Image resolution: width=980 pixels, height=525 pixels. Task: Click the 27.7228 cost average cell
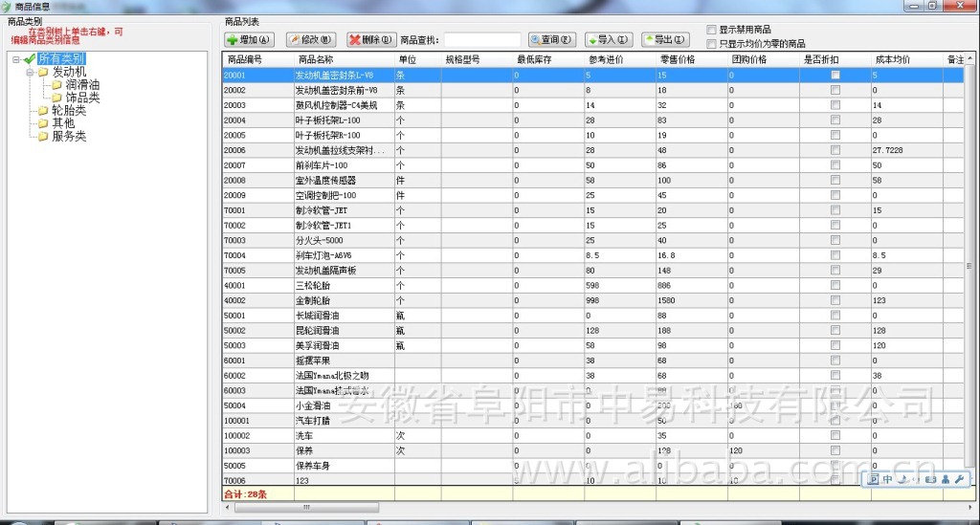(x=907, y=150)
